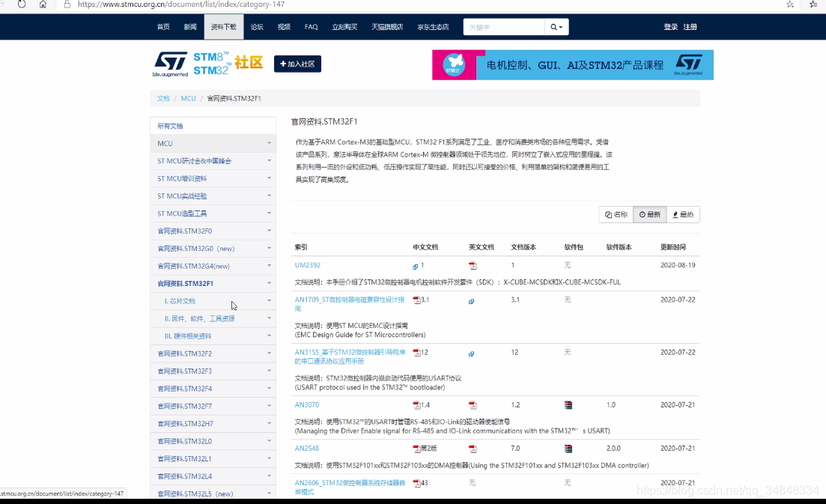Open 论坛 in top navigation

point(257,27)
